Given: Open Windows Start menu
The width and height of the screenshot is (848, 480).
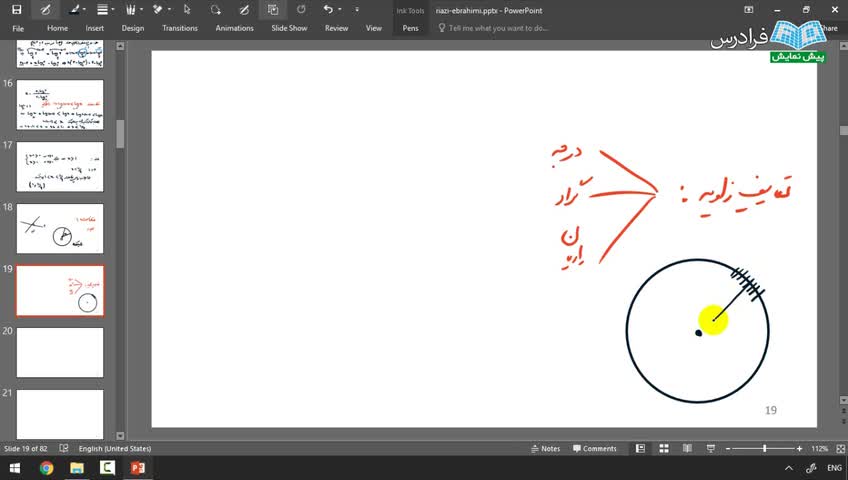Looking at the screenshot, I should coord(15,468).
